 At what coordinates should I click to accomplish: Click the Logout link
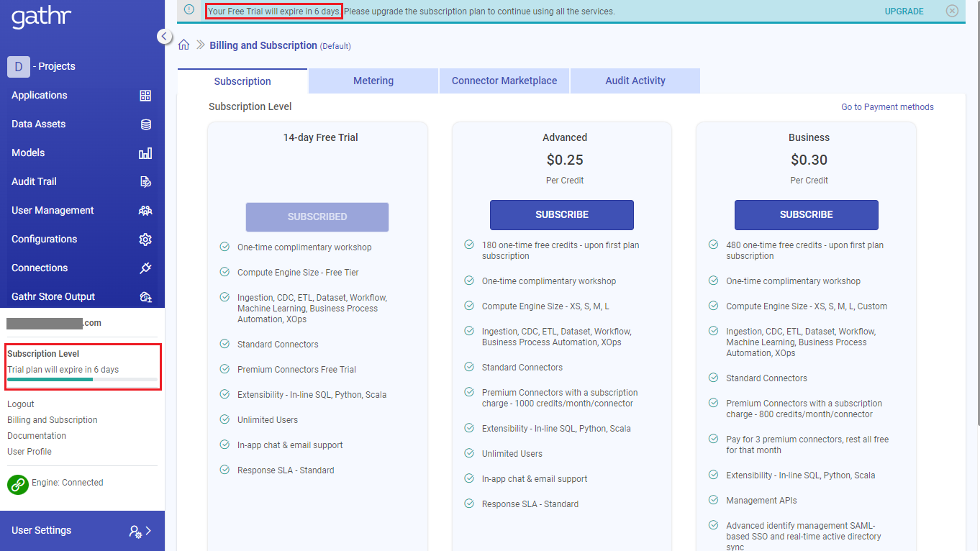21,404
